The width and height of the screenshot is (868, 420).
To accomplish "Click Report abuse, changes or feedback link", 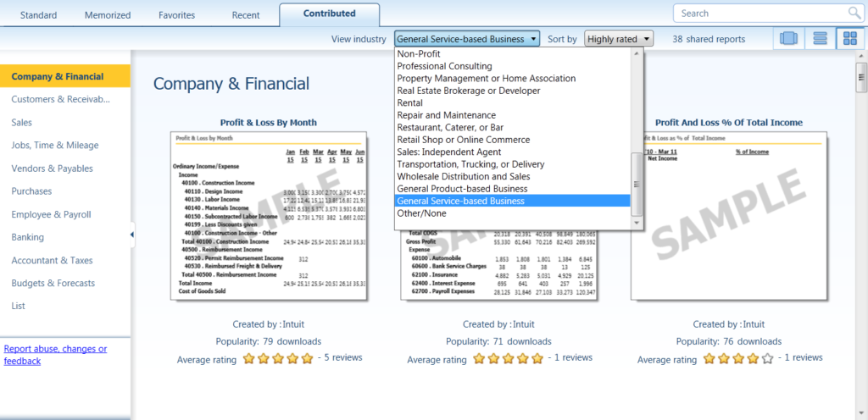I will pyautogui.click(x=56, y=355).
